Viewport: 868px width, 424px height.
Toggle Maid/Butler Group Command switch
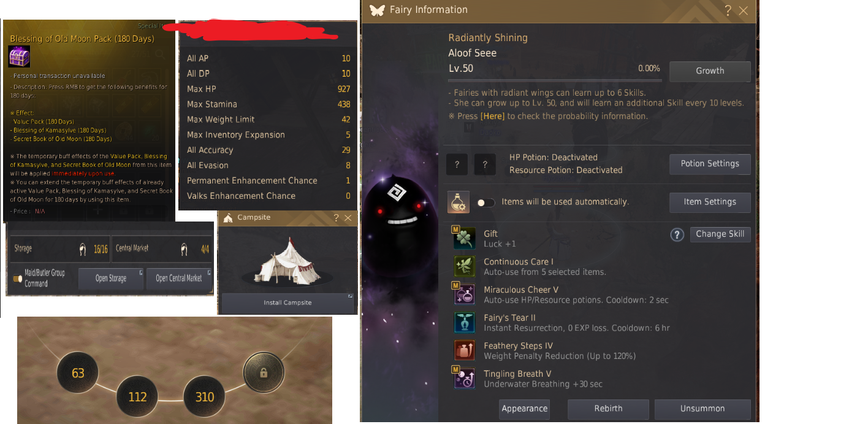(x=18, y=279)
